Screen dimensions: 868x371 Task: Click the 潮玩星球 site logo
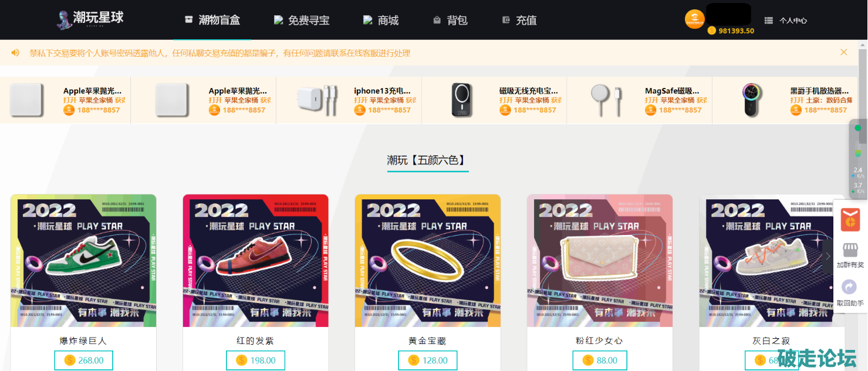[90, 19]
